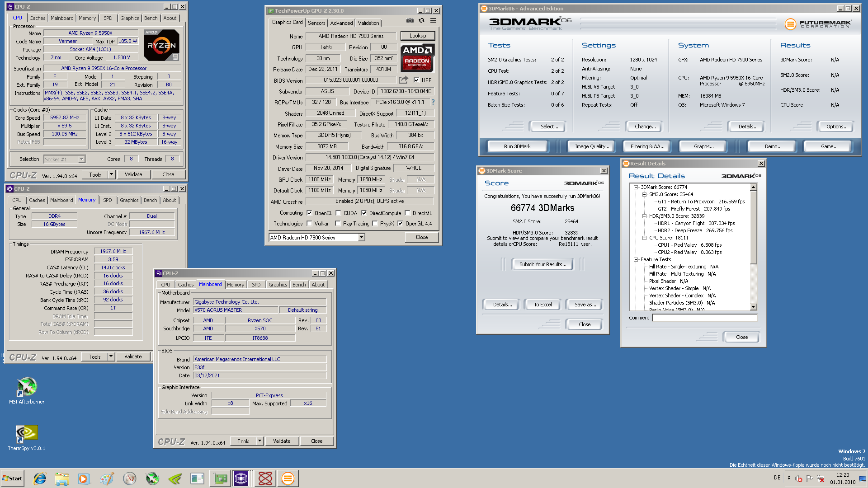This screenshot has width=868, height=488.
Task: Open Caches tab in CPU-Z CPU window
Action: pos(37,18)
